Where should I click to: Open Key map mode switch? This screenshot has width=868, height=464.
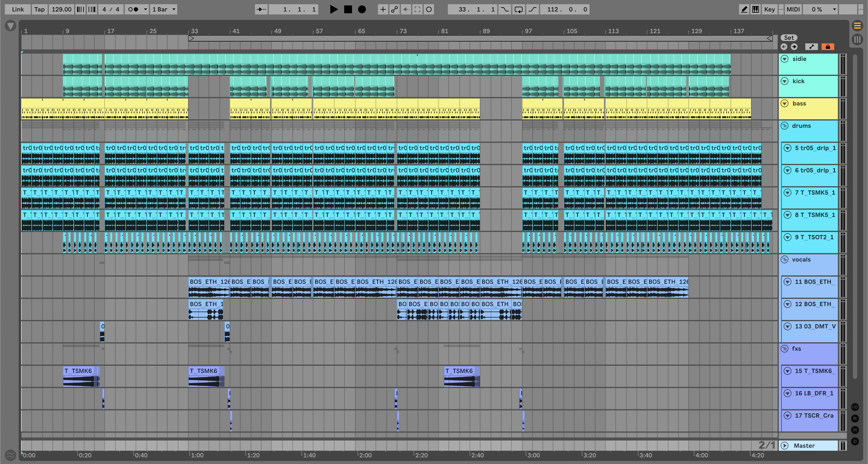tap(769, 9)
